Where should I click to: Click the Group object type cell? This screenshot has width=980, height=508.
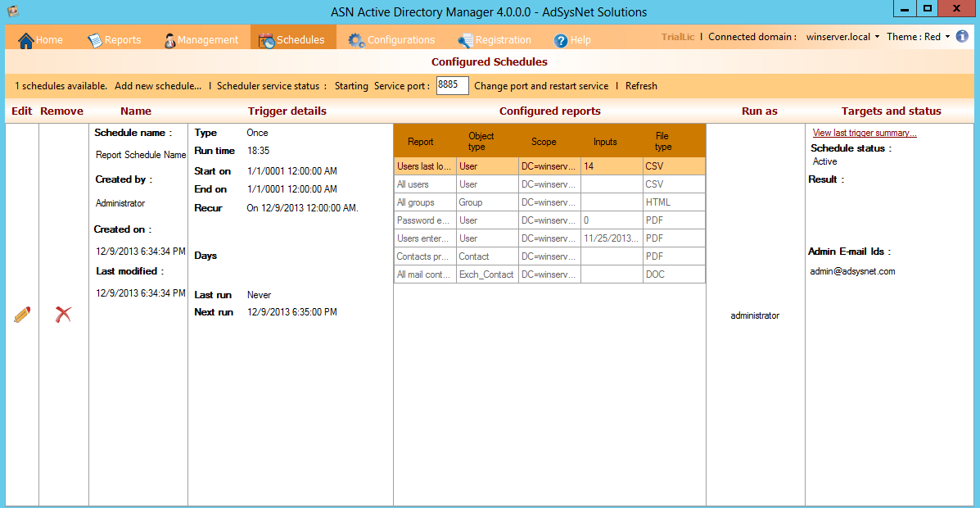[487, 202]
